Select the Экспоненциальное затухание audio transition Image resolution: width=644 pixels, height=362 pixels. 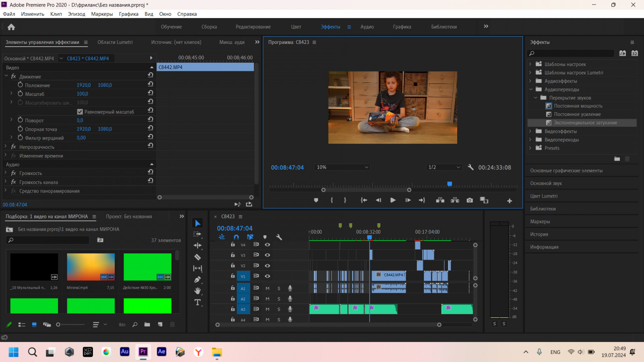[585, 123]
